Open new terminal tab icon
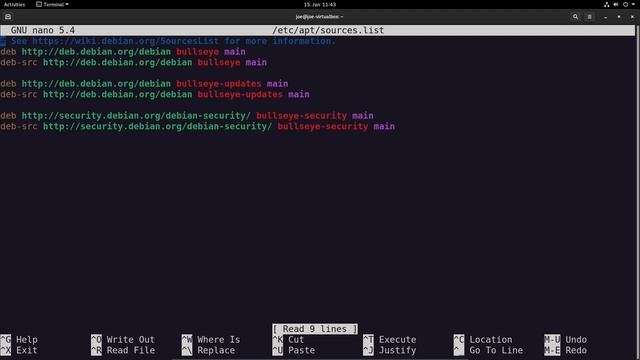 [8, 17]
